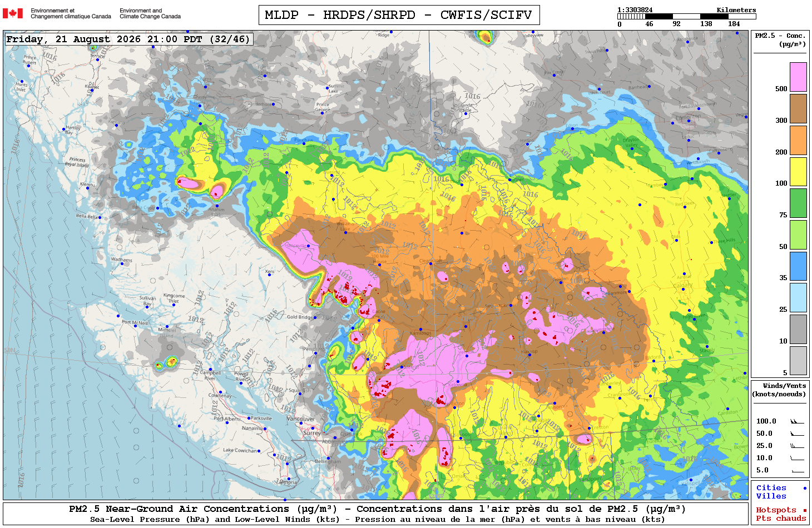The height and width of the screenshot is (528, 812).
Task: Click the 'Powell River' map label
Action: coord(242,377)
